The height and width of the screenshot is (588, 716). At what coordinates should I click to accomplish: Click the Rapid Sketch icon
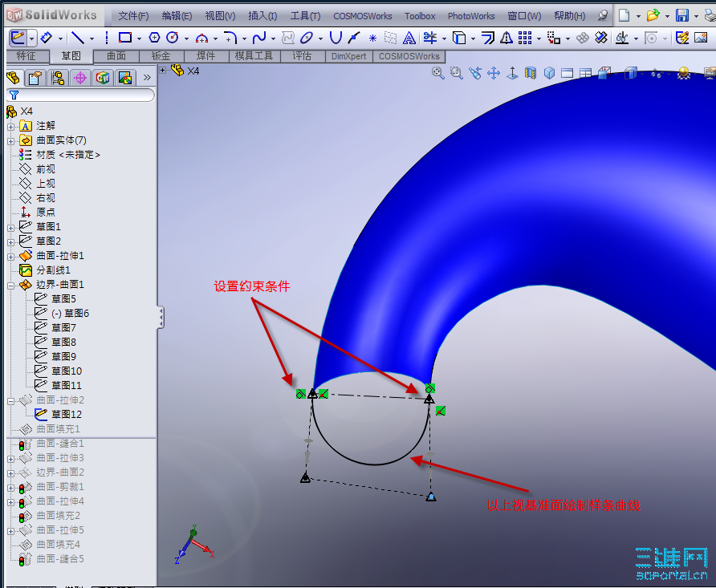681,38
